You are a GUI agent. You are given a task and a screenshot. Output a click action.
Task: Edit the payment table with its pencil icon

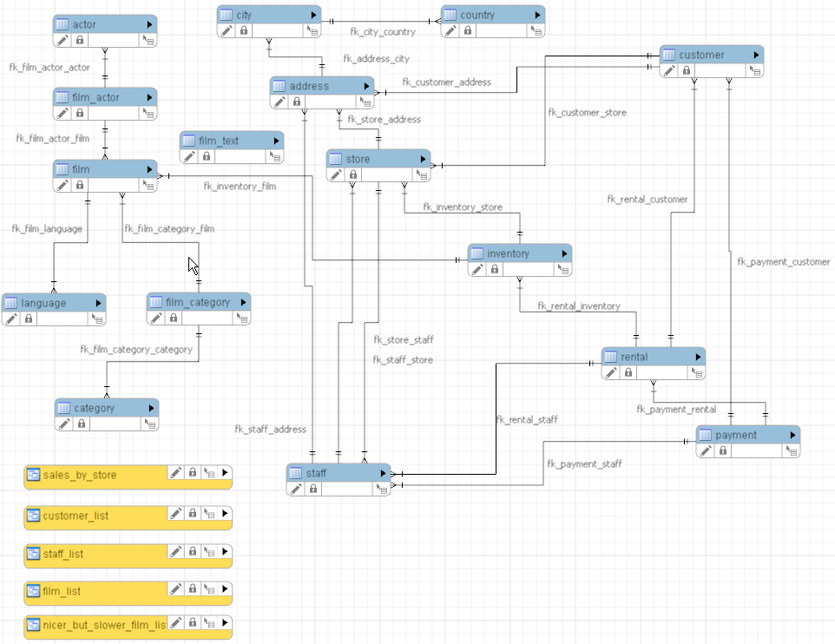(706, 450)
